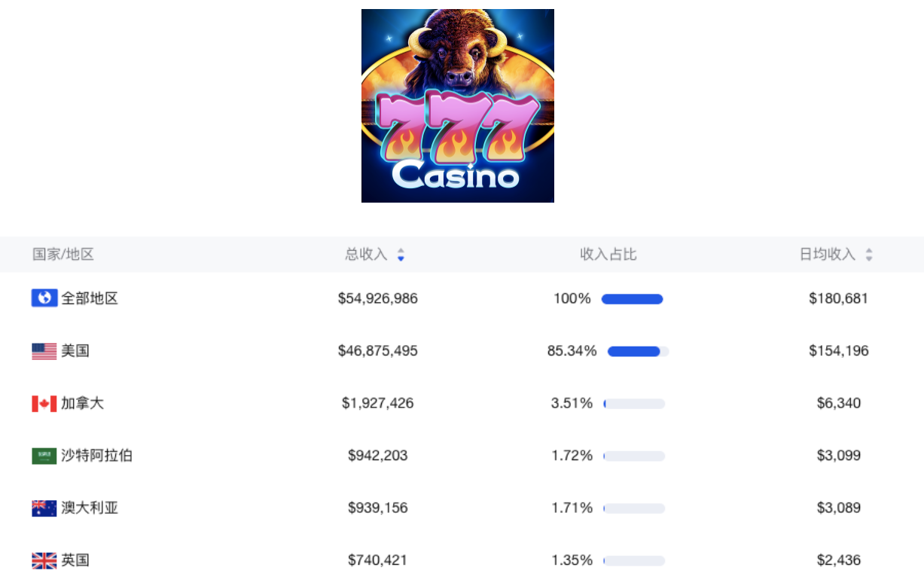This screenshot has height=577, width=924.
Task: Click the 国家/地区 column header
Action: pos(63,255)
